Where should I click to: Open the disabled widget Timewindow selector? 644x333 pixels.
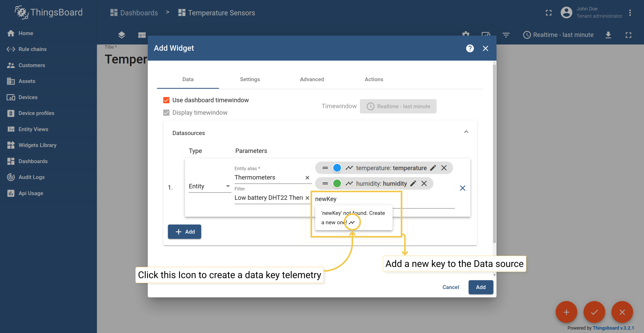pos(398,106)
